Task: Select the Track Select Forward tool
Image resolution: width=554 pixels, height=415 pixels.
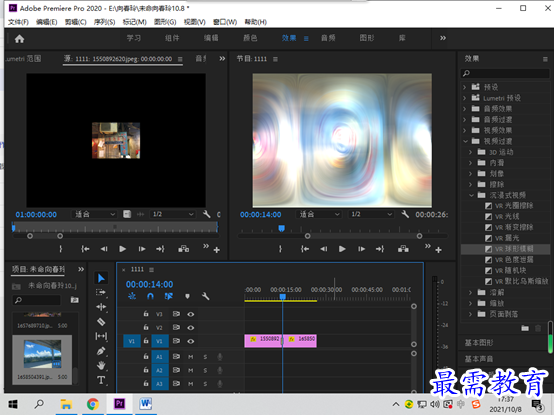Action: tap(101, 292)
